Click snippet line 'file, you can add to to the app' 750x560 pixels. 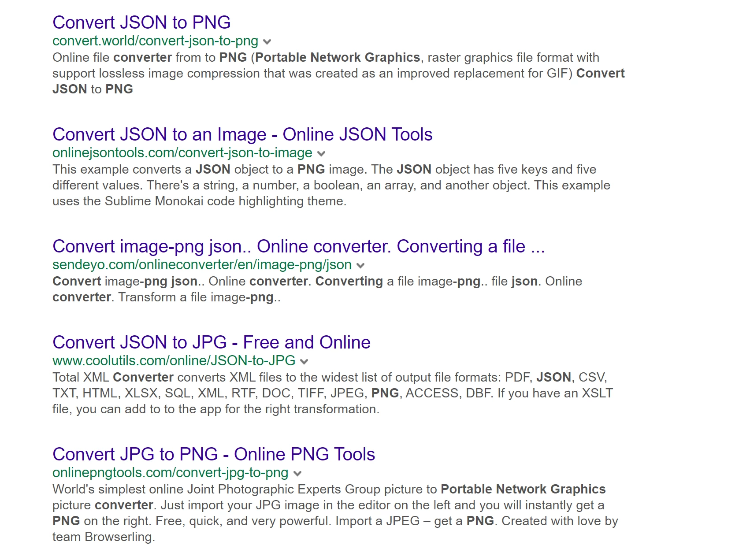[216, 409]
